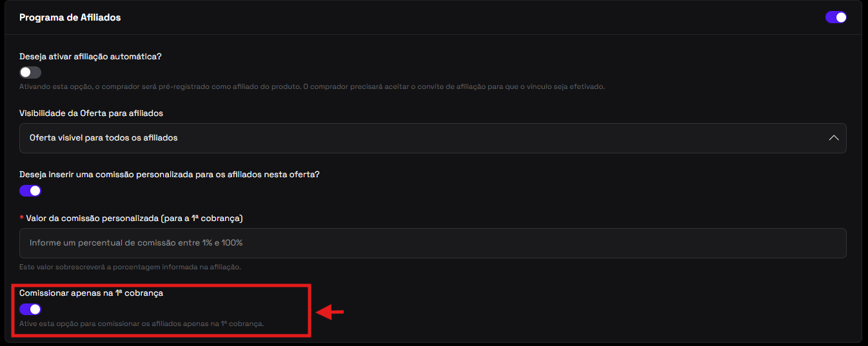Click the "Programa de Afiliados" section title

70,17
